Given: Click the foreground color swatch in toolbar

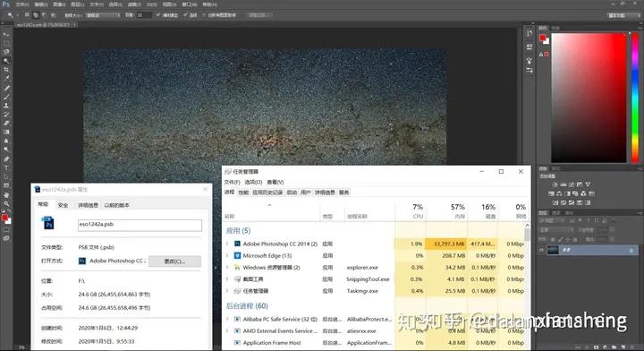Looking at the screenshot, I should [x=4, y=218].
